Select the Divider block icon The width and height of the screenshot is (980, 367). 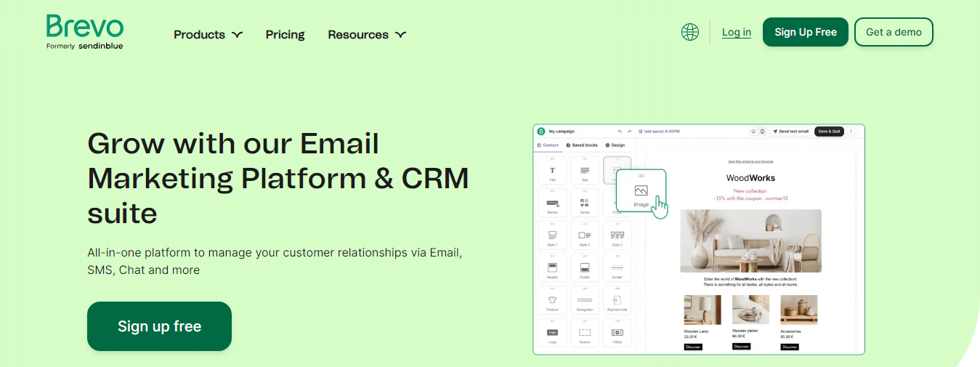(x=617, y=268)
